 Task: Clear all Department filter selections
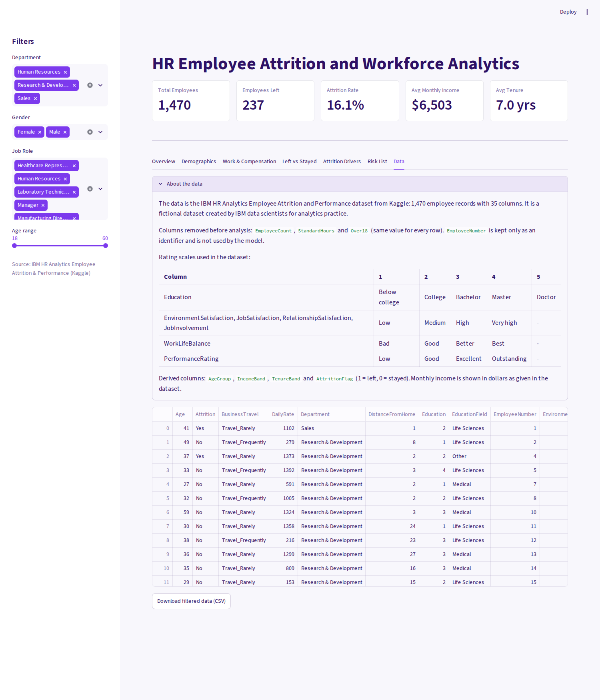tap(90, 85)
